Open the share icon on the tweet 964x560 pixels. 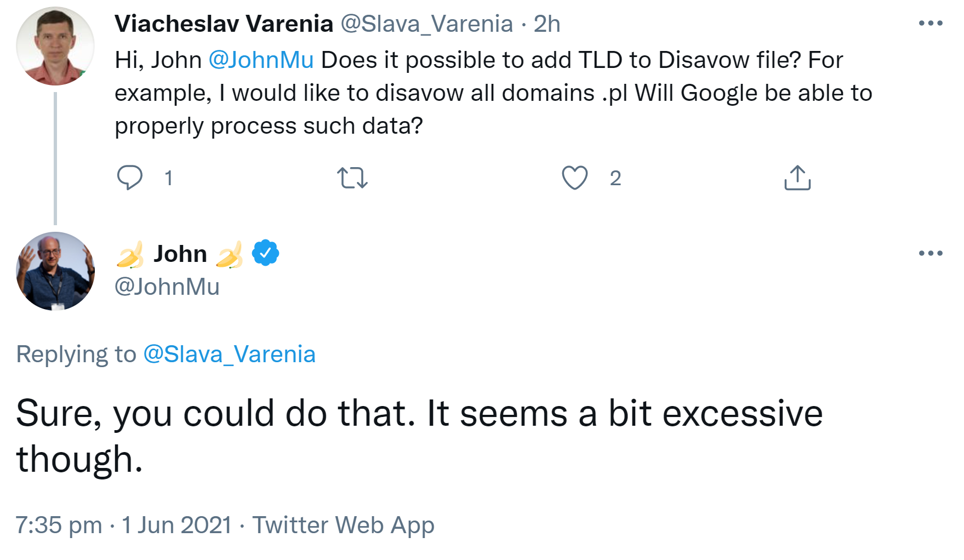[x=797, y=177]
